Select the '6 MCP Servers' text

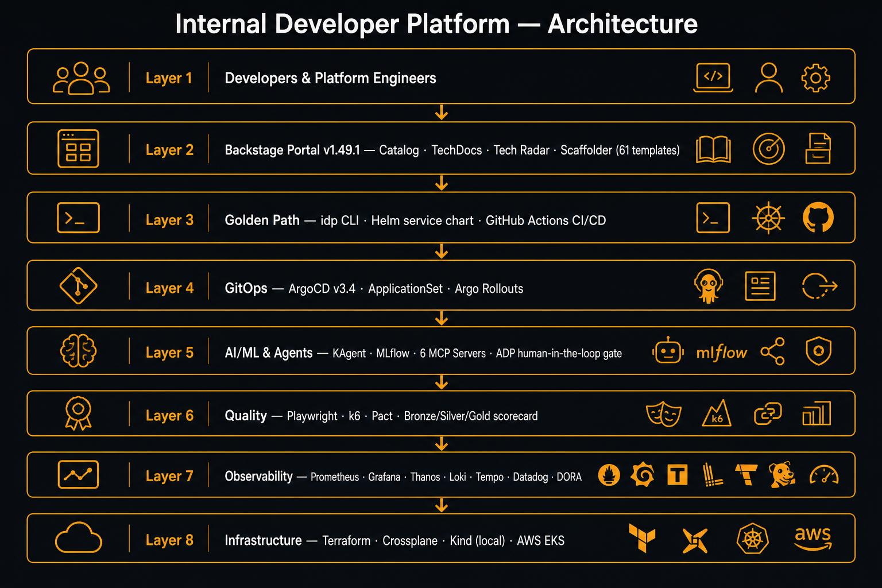(452, 353)
